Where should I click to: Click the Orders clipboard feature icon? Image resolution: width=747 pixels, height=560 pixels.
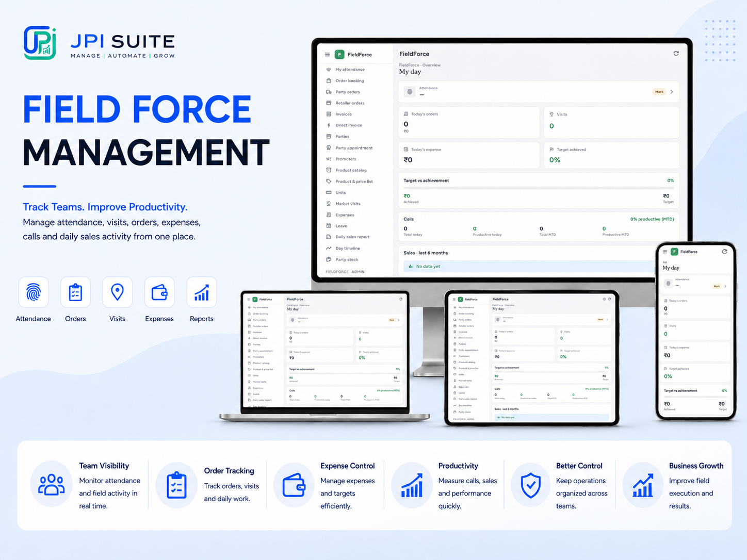[x=75, y=292]
